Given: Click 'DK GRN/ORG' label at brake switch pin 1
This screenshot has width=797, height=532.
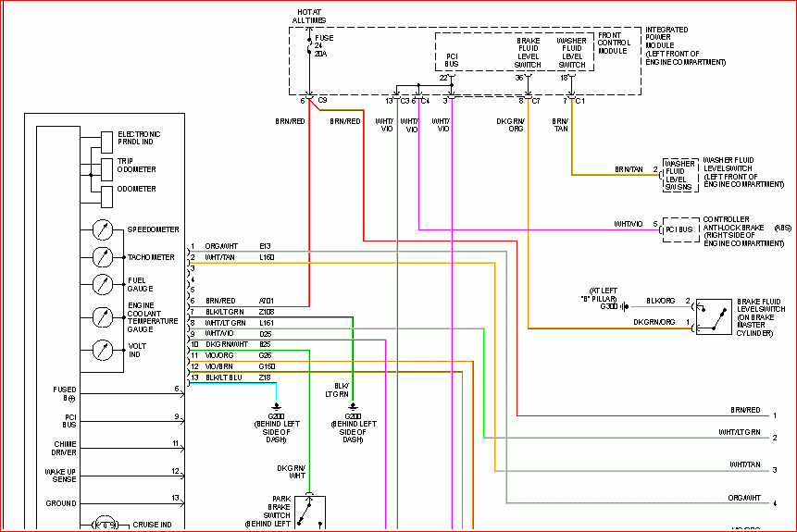Looking at the screenshot, I should click(x=654, y=322).
